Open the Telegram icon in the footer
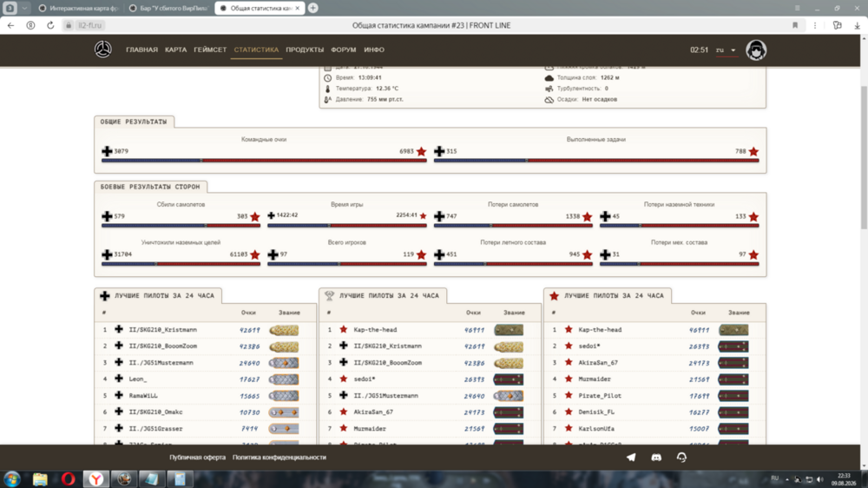 point(631,458)
